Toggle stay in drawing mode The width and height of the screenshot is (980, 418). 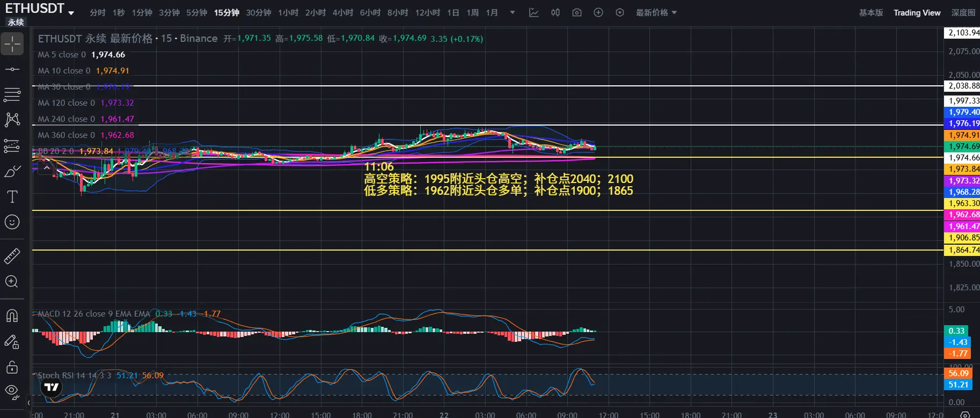(x=12, y=341)
